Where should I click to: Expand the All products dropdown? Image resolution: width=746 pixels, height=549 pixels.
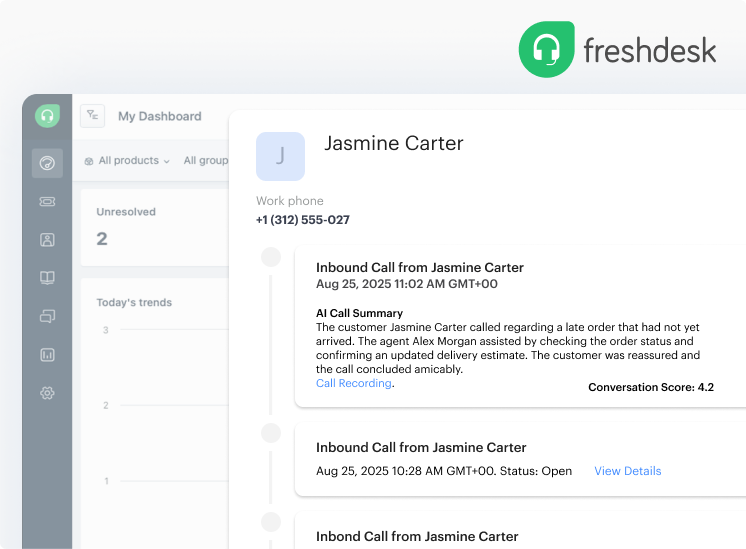click(128, 161)
